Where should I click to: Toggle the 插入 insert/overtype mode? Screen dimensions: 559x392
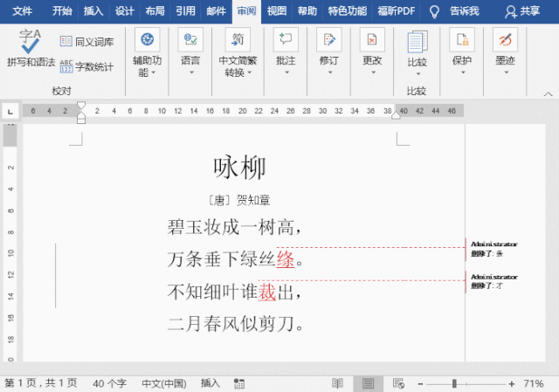pyautogui.click(x=210, y=383)
